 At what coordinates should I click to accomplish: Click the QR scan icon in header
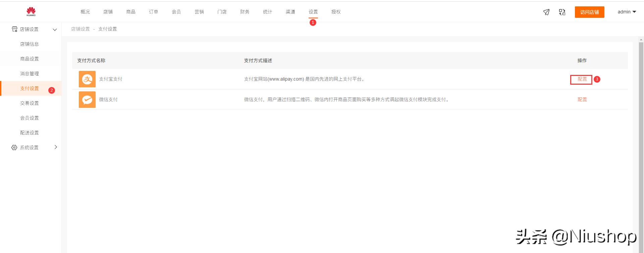tap(562, 12)
